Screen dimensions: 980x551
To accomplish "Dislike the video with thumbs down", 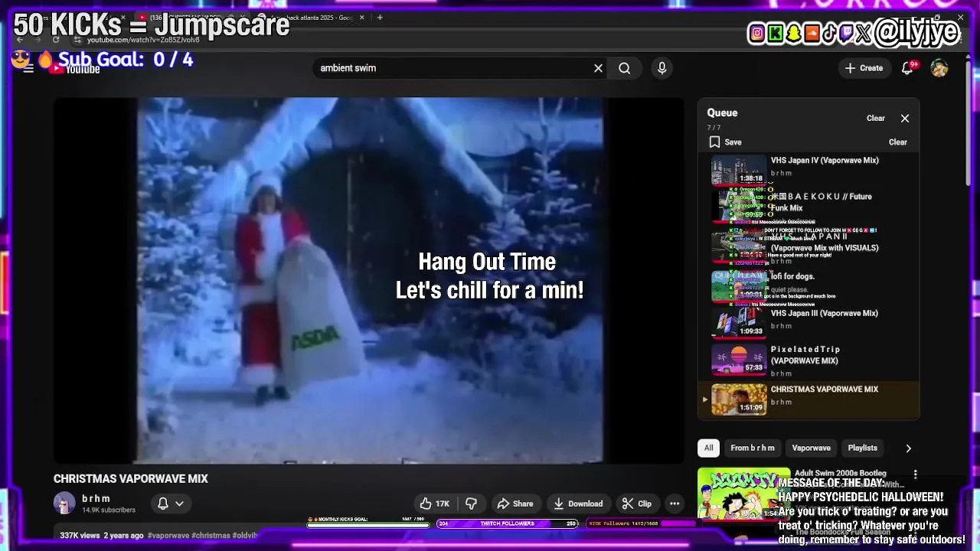I will [x=471, y=504].
